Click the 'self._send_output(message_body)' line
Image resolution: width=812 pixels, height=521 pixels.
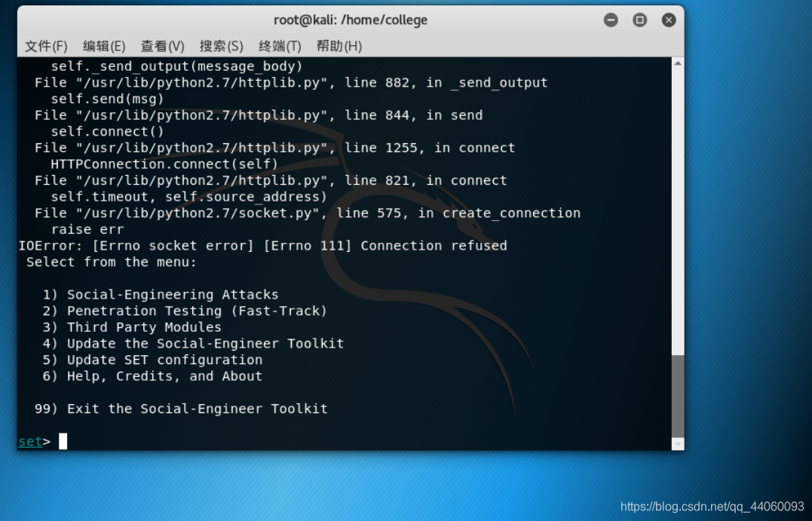tap(176, 66)
